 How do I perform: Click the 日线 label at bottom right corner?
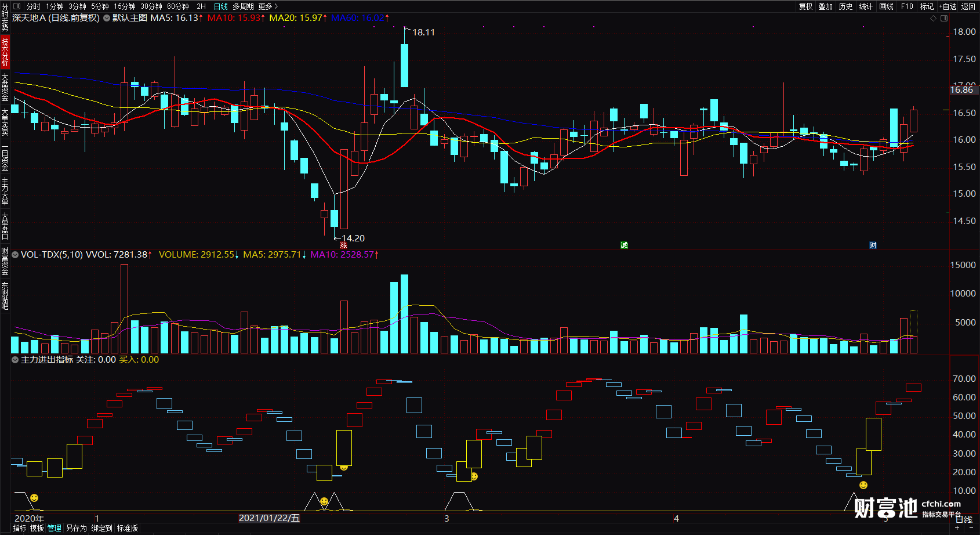964,519
